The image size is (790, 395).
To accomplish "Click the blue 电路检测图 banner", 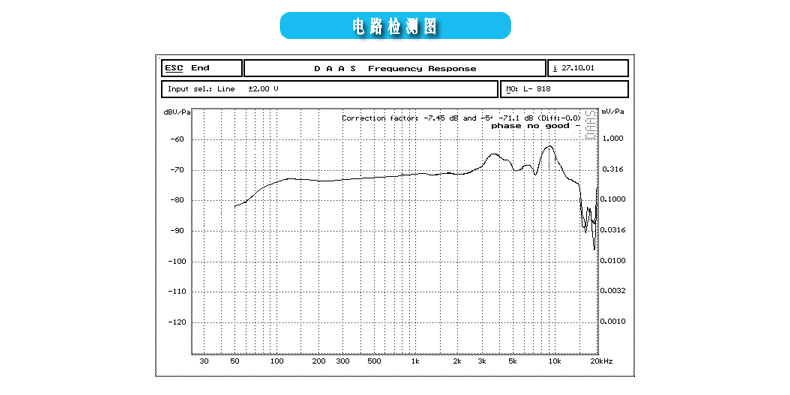I will 395,26.
